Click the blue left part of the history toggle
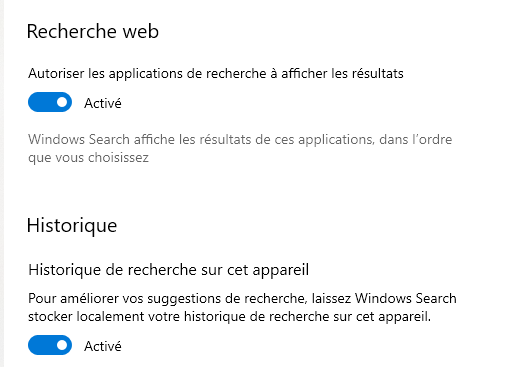The width and height of the screenshot is (518, 367). [41, 345]
